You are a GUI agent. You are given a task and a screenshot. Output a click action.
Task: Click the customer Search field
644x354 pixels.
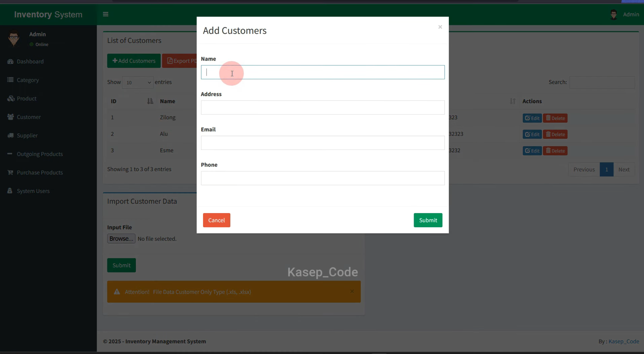[x=602, y=82]
